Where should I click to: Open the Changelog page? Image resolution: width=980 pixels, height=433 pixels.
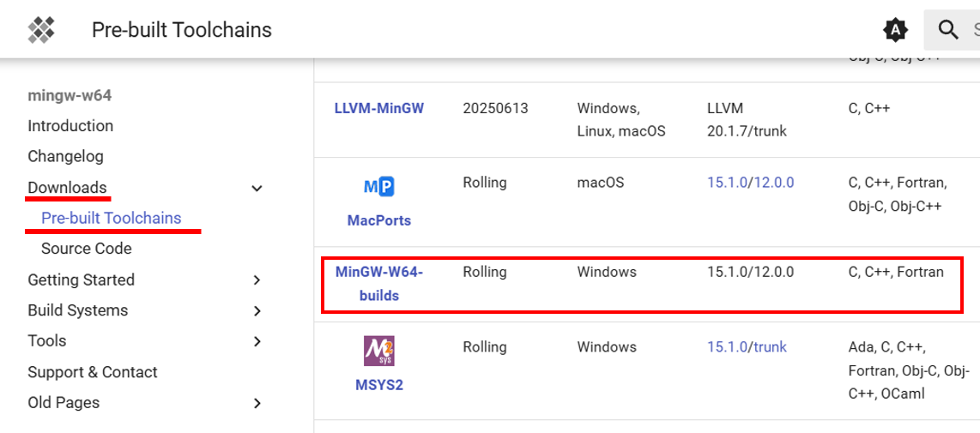click(x=65, y=156)
